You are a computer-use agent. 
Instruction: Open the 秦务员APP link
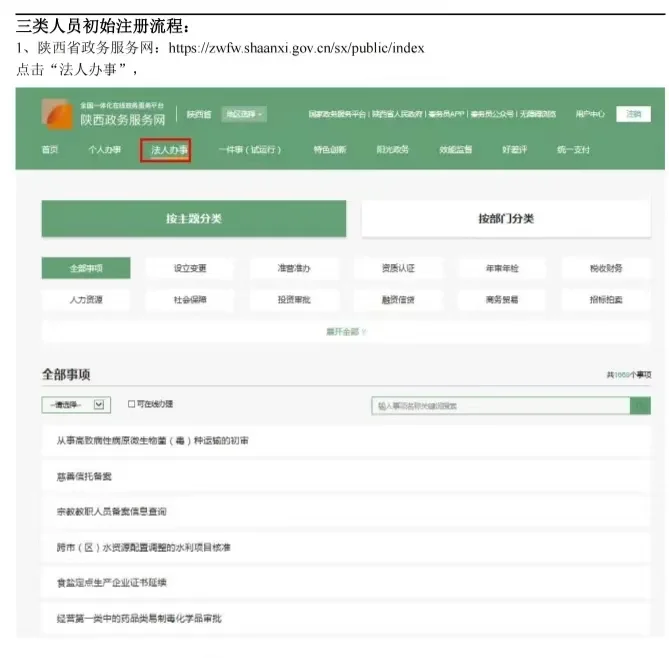446,114
